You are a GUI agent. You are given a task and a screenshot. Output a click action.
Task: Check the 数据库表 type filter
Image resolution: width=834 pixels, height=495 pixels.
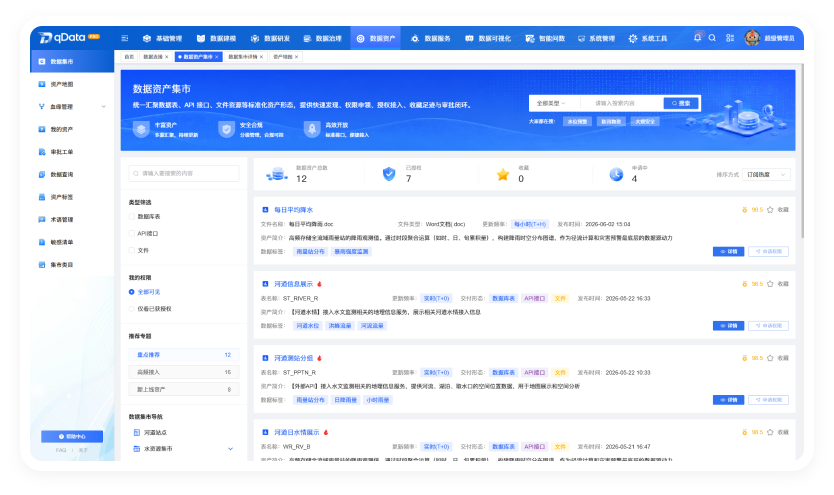click(132, 217)
